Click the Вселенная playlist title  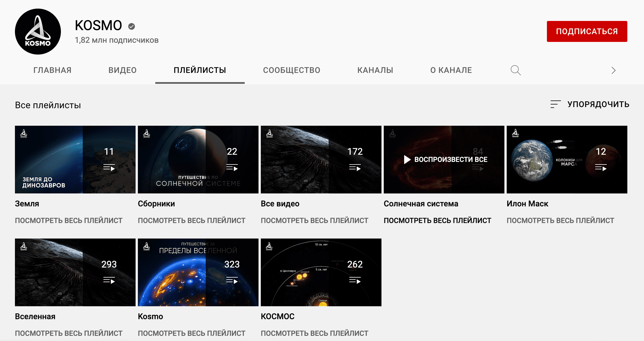click(x=35, y=316)
